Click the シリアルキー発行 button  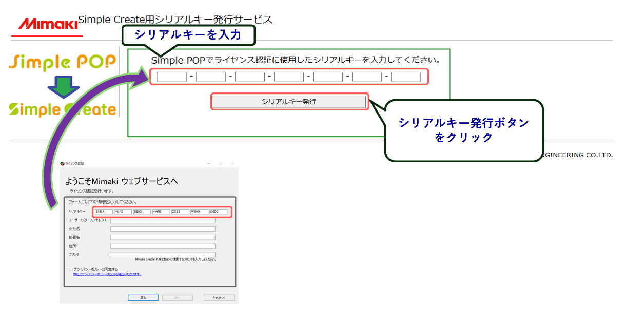pos(290,102)
